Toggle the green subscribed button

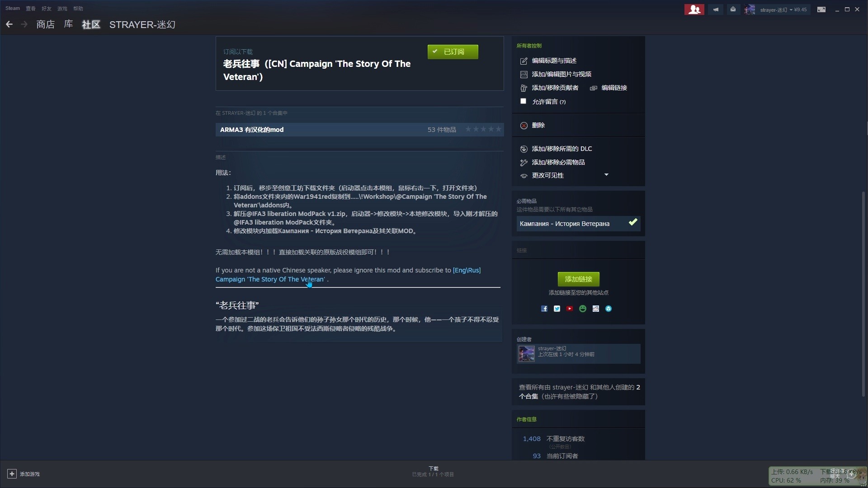coord(453,52)
